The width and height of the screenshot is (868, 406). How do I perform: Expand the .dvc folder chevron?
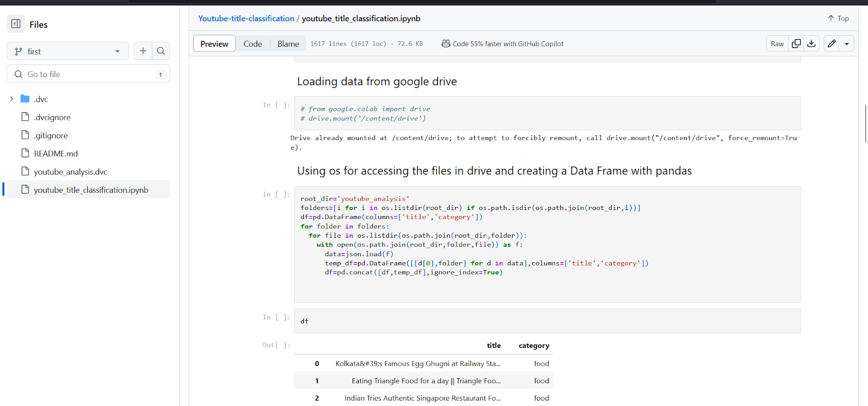click(11, 99)
